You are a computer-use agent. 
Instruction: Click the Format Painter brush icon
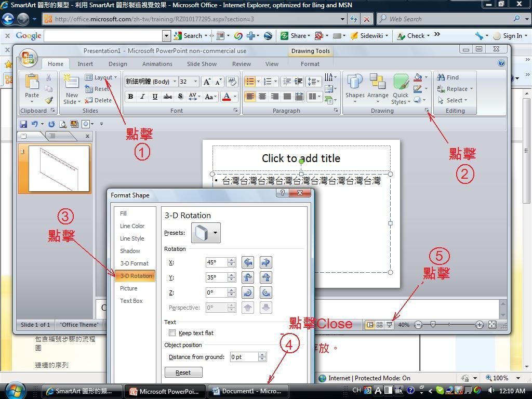49,100
